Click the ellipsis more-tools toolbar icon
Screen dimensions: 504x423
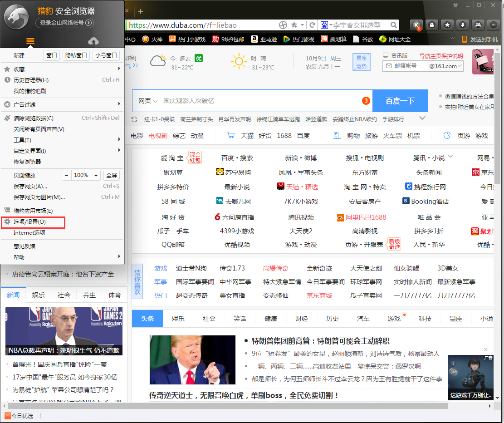pyautogui.click(x=493, y=25)
